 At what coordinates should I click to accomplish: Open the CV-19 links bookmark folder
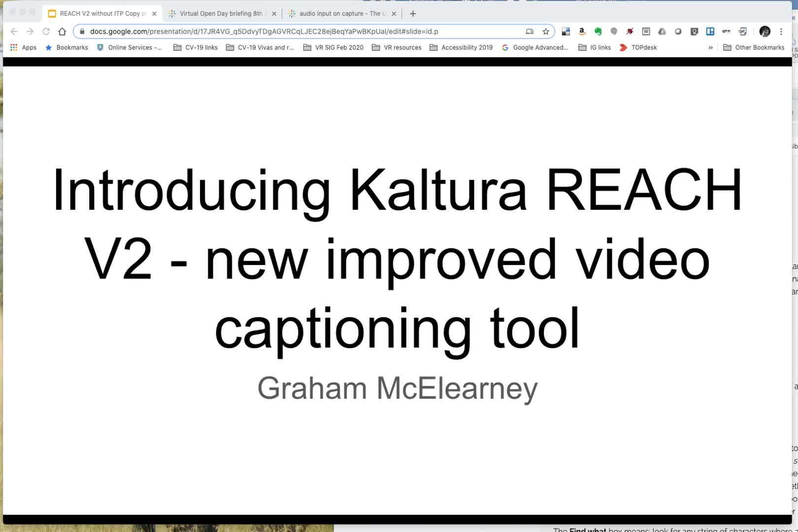click(x=196, y=47)
